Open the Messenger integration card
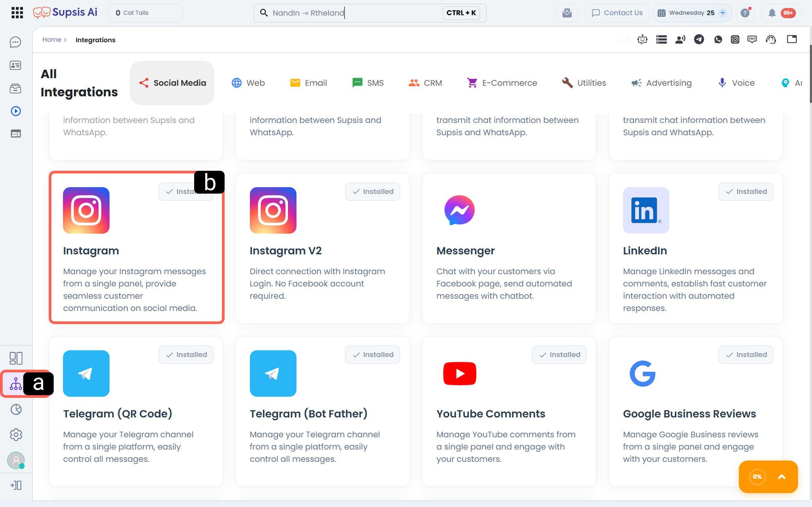Image resolution: width=812 pixels, height=507 pixels. pyautogui.click(x=509, y=248)
